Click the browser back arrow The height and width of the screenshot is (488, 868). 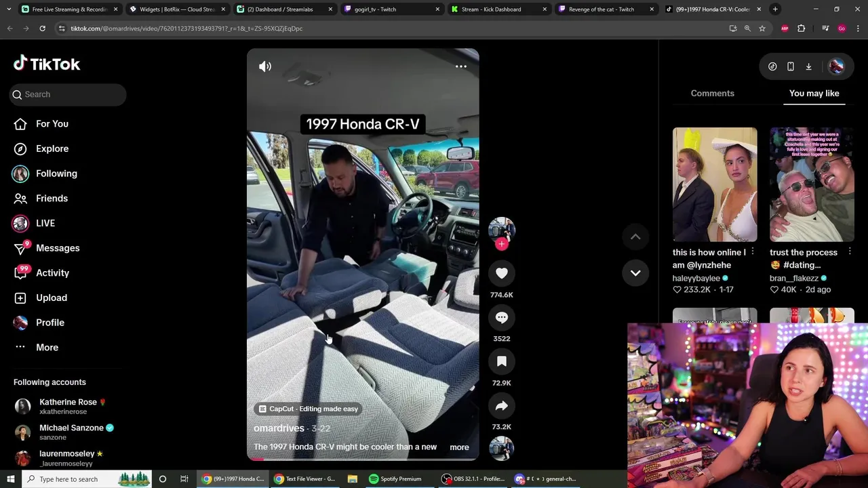[10, 28]
